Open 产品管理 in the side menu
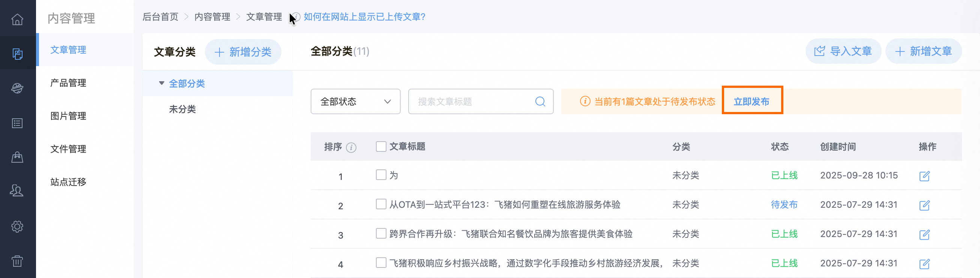Viewport: 980px width, 278px height. tap(69, 83)
